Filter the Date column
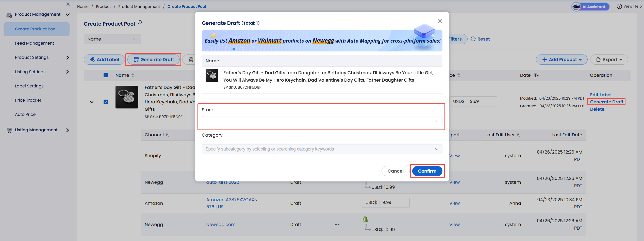Image resolution: width=644 pixels, height=241 pixels. pos(536,75)
